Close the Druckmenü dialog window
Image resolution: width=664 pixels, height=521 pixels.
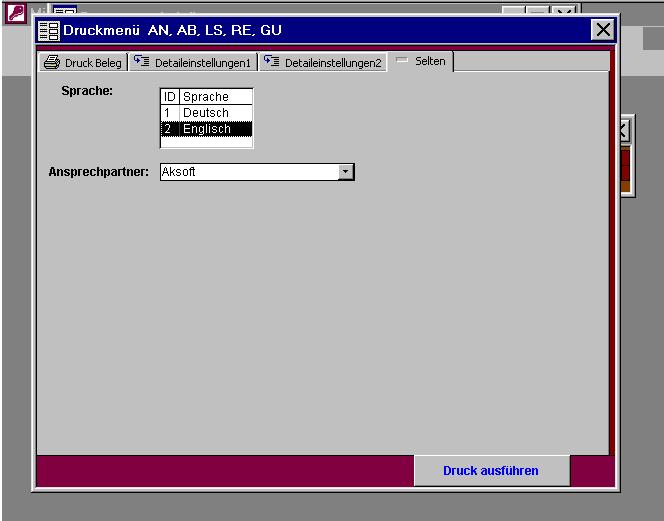[603, 30]
